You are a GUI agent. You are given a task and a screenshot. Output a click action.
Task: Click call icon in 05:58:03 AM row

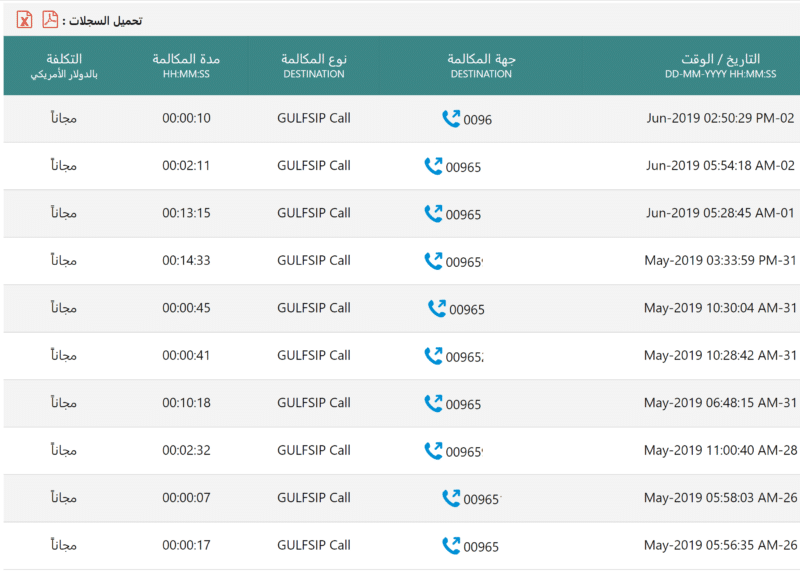coord(451,498)
